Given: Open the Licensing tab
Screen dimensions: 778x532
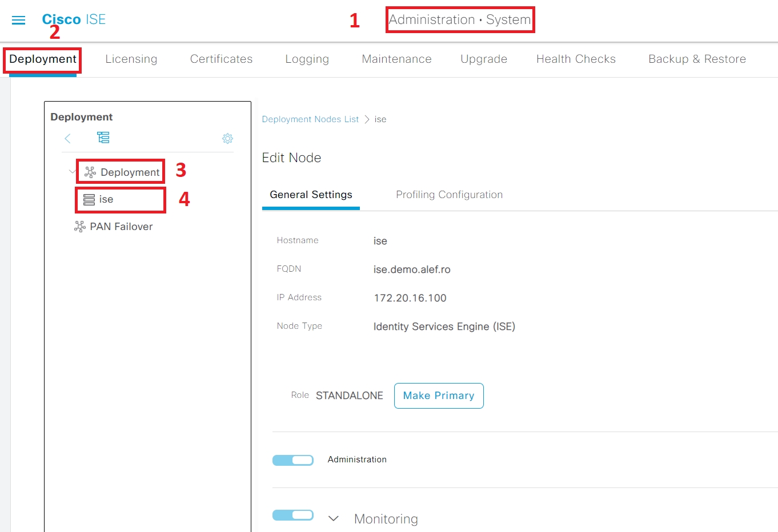Looking at the screenshot, I should coord(131,59).
